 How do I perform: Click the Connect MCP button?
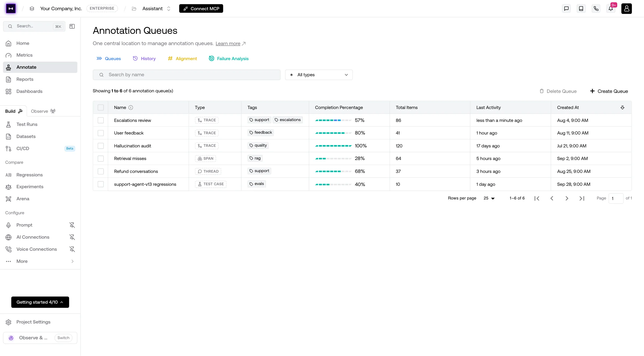tap(201, 9)
